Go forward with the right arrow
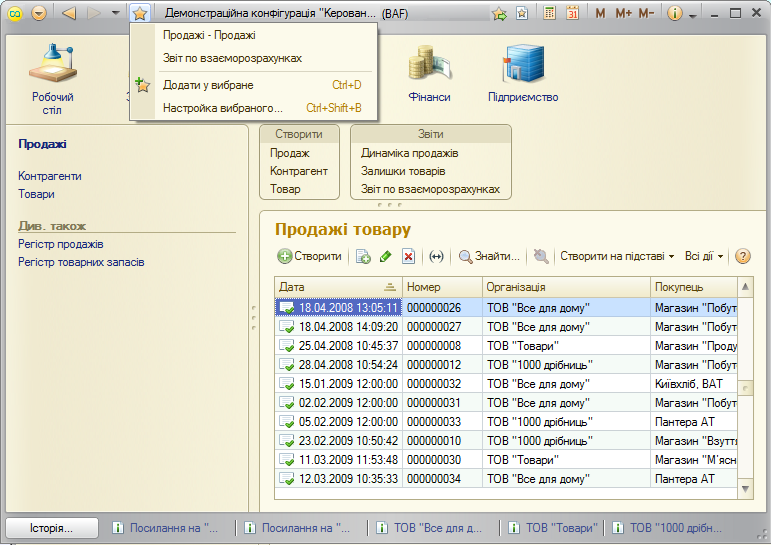This screenshot has height=545, width=771. point(94,13)
